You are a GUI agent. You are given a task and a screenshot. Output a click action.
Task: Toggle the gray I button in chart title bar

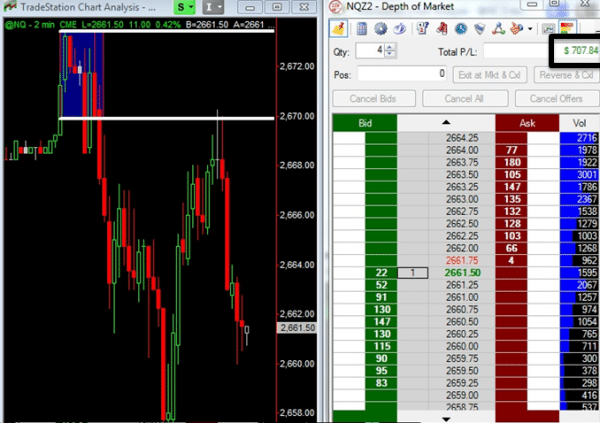[x=216, y=8]
